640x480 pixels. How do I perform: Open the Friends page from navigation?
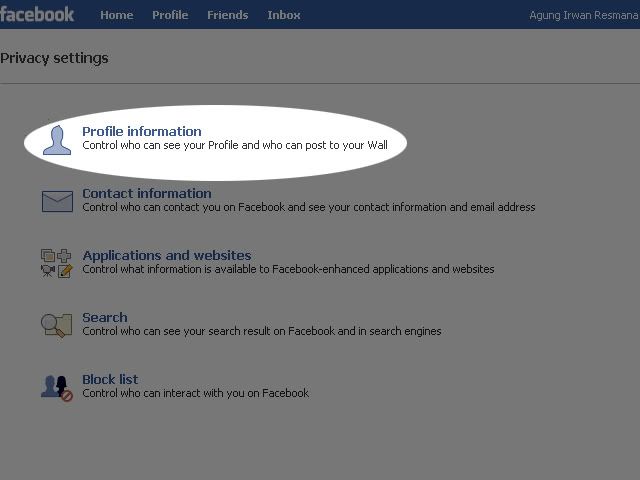228,15
